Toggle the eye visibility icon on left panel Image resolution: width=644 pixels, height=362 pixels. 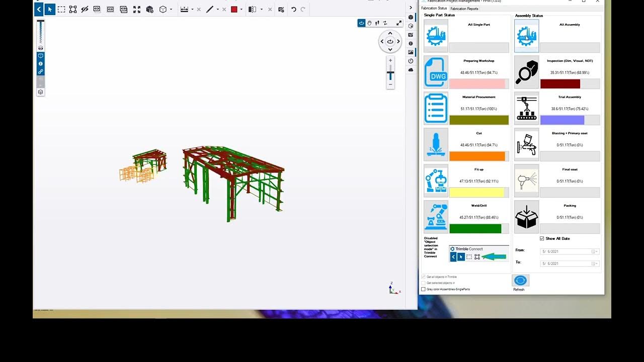(41, 48)
